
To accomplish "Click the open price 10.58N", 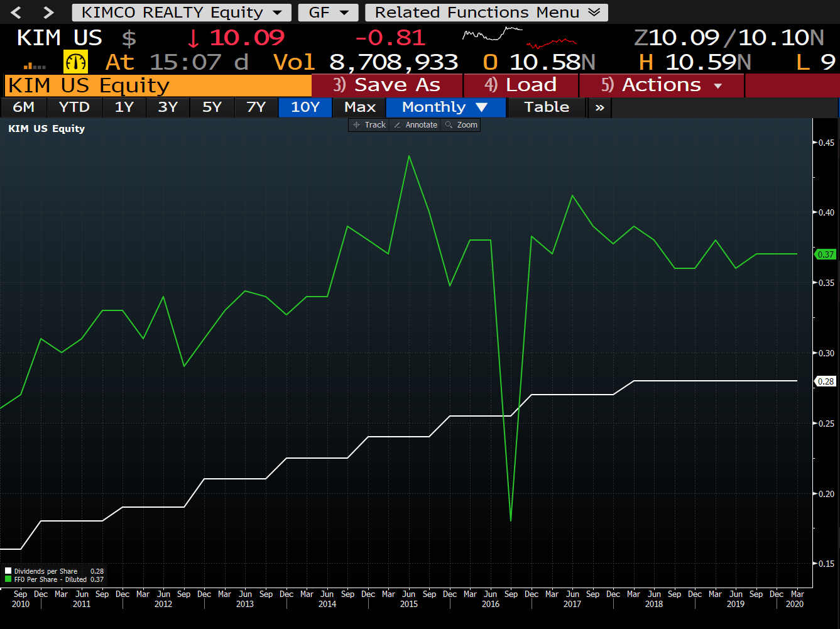I will click(x=552, y=62).
